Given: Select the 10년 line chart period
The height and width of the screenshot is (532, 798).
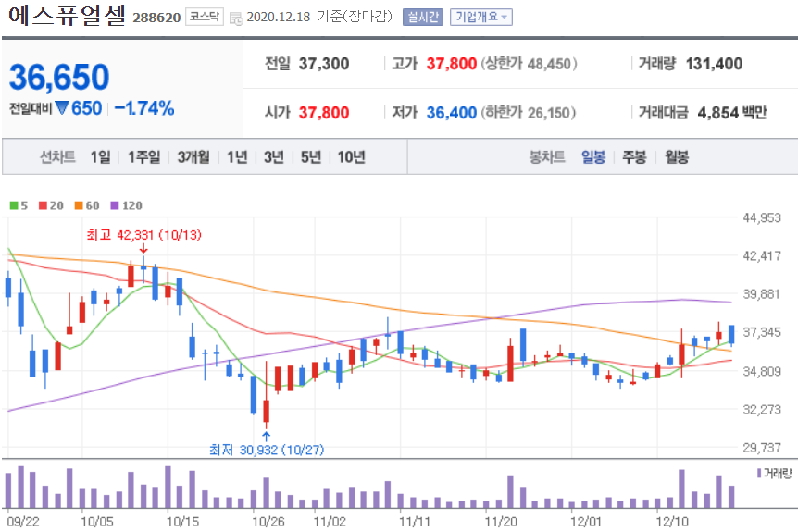Looking at the screenshot, I should pyautogui.click(x=351, y=157).
